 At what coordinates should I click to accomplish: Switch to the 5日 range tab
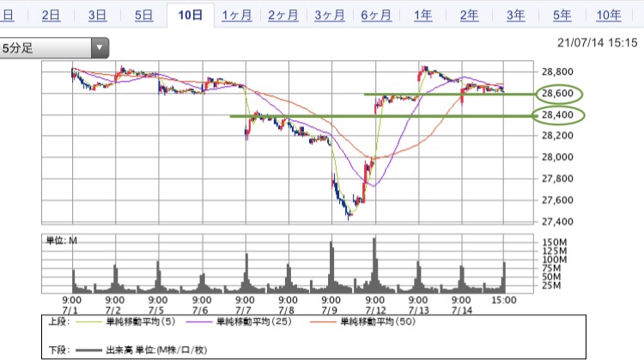(x=143, y=15)
